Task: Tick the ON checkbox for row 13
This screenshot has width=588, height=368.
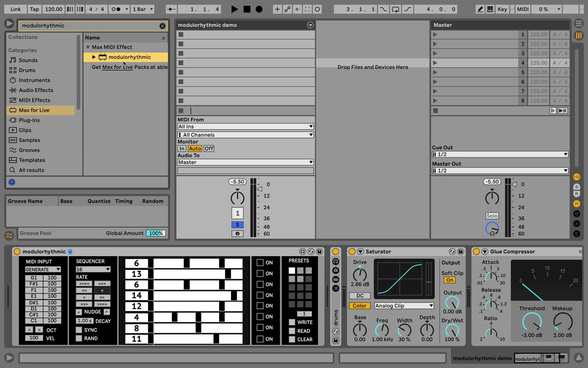Action: click(x=260, y=274)
